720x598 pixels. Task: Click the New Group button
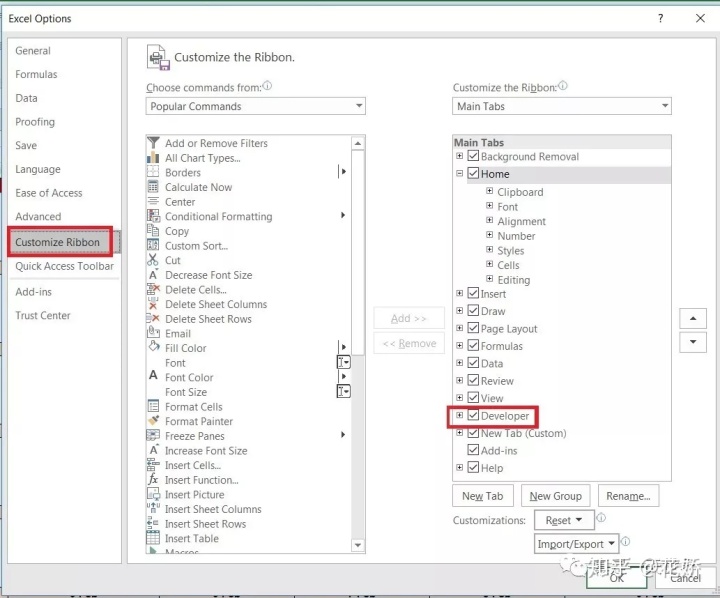pos(555,496)
